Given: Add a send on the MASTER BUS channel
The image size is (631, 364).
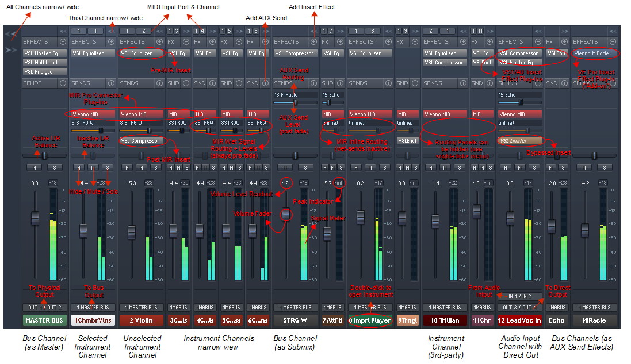Looking at the screenshot, I should tap(63, 83).
